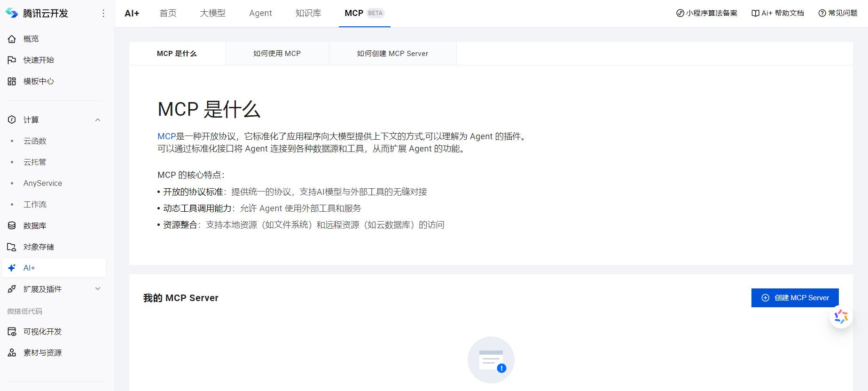Click the 腾讯云开发 title text
Screen dimensions: 868x391
point(46,13)
